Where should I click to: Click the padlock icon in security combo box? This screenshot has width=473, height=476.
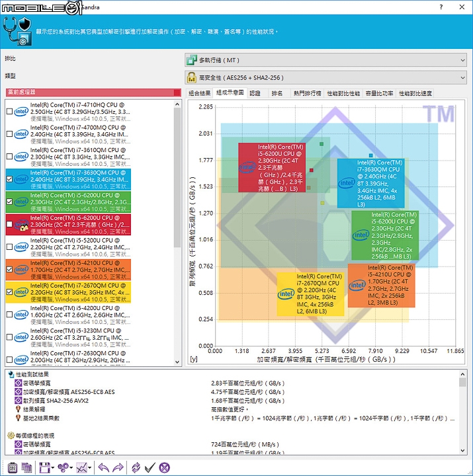click(x=192, y=78)
